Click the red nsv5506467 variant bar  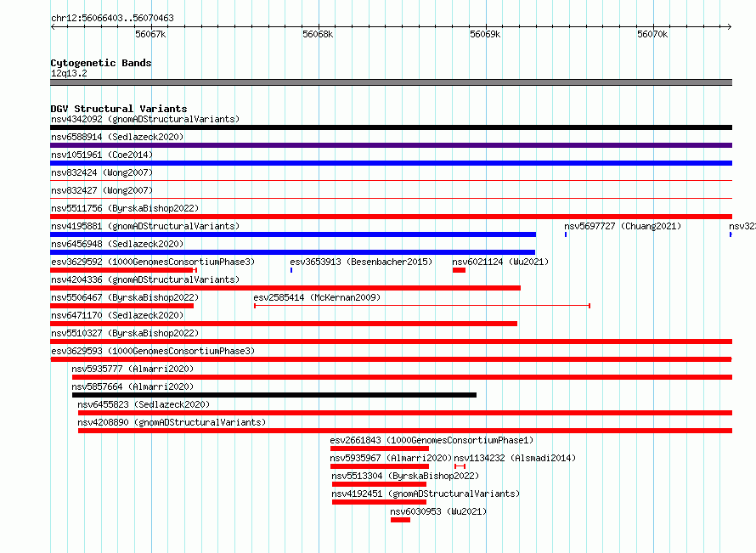click(122, 306)
